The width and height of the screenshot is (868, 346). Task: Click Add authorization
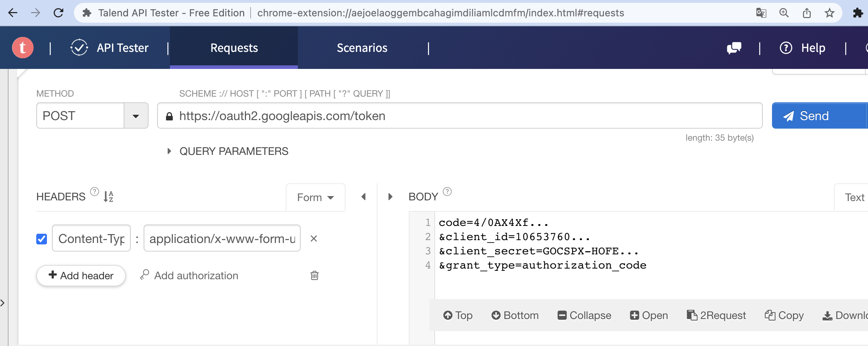[x=189, y=275]
